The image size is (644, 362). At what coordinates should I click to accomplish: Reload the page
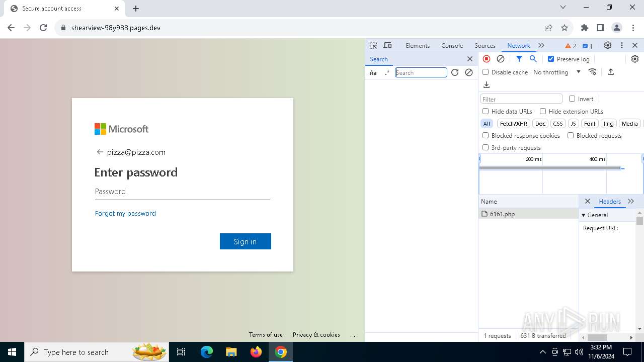pyautogui.click(x=43, y=28)
